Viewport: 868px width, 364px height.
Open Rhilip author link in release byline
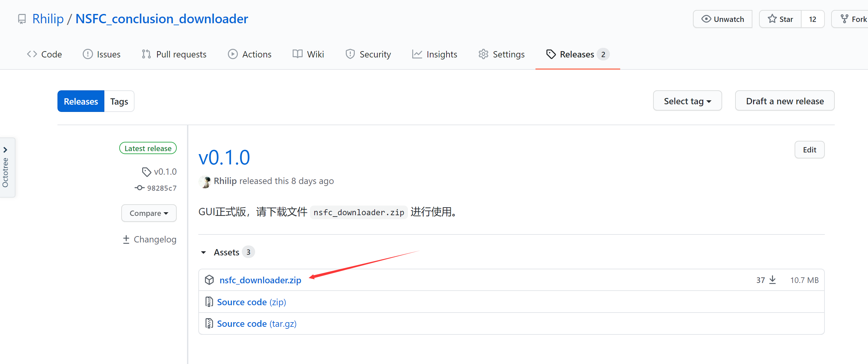[x=225, y=181]
